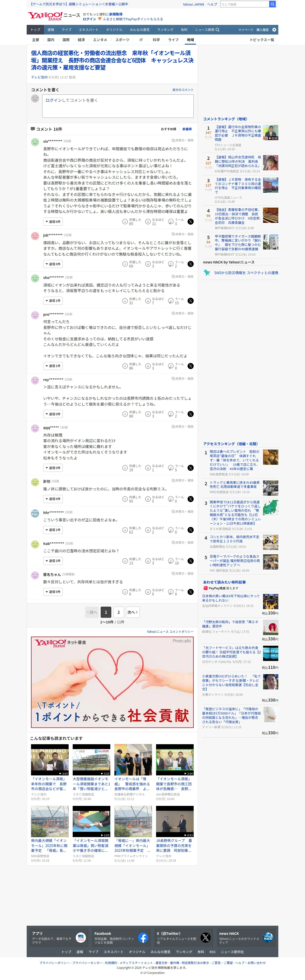Click うーん icon on jsb******** comment
The height and width of the screenshot is (980, 305).
click(x=171, y=264)
